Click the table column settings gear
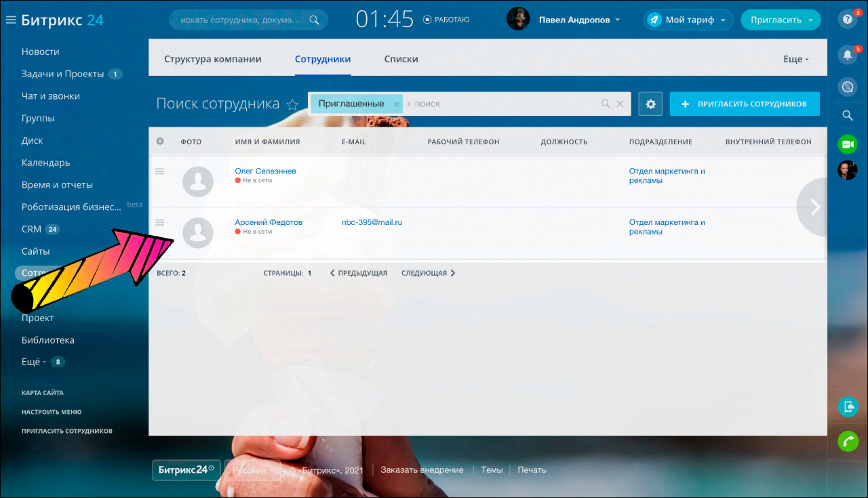The width and height of the screenshot is (868, 498). (160, 142)
